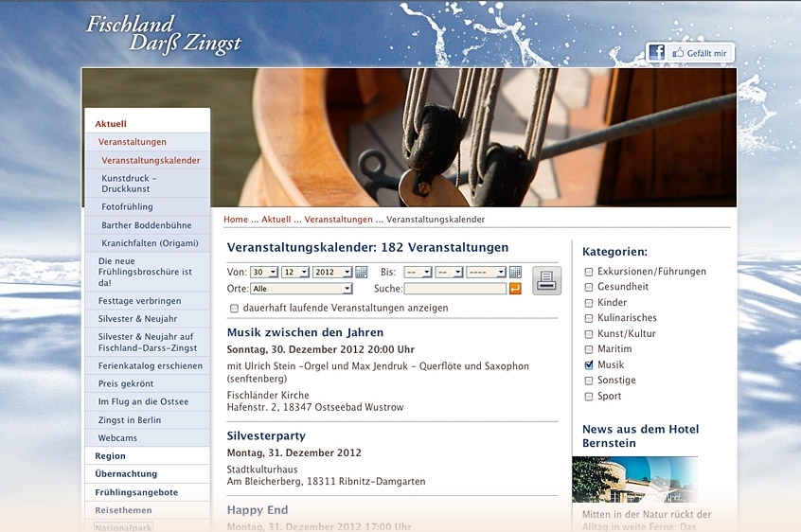Check the Sport category
801x532 pixels.
coord(589,397)
